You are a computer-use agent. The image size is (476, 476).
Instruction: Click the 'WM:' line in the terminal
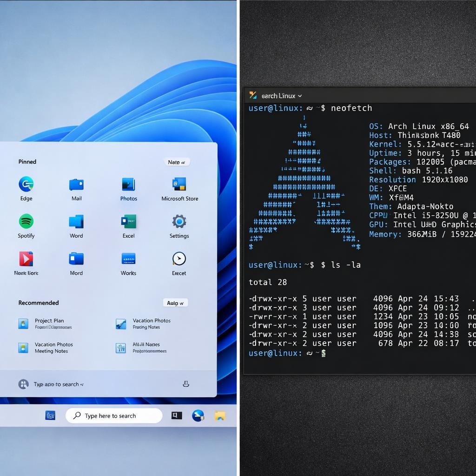point(391,198)
